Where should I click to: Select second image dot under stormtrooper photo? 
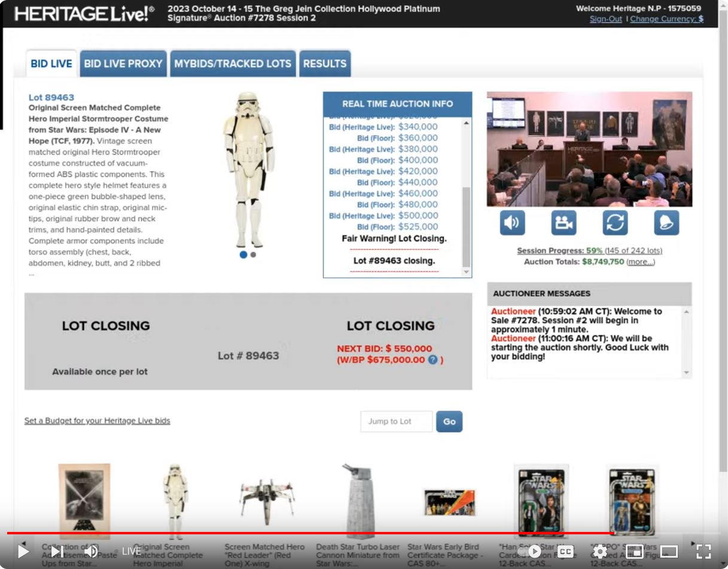click(x=253, y=255)
